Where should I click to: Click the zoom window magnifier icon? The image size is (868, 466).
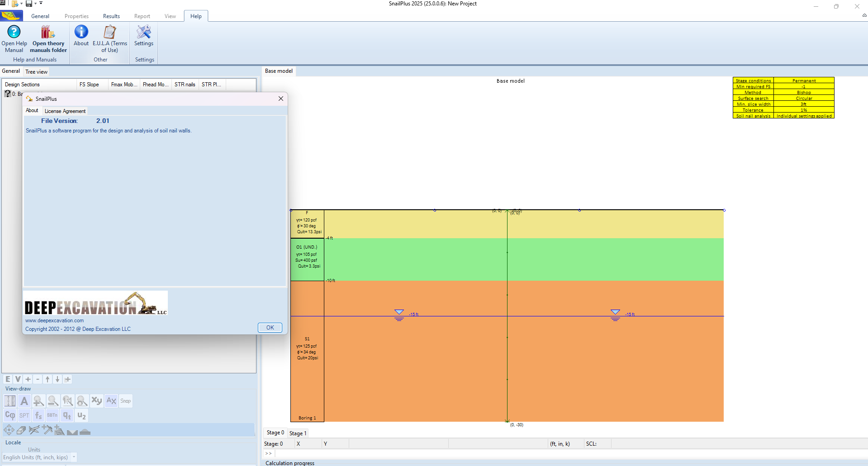[82, 401]
